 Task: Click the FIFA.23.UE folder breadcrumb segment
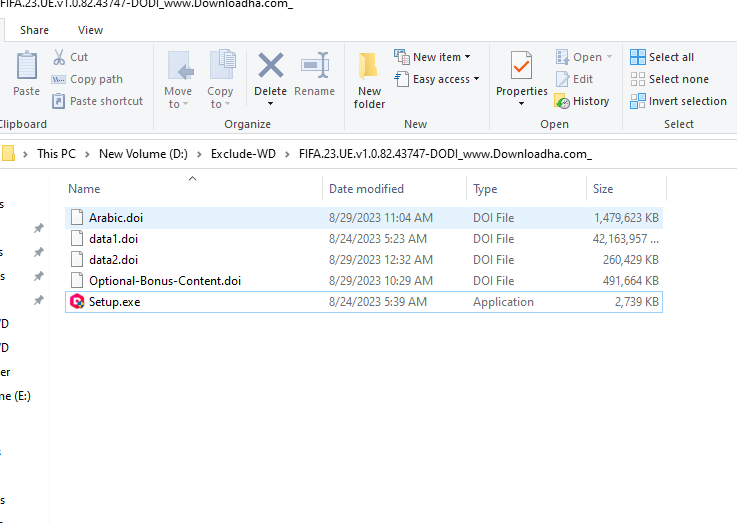coord(445,154)
